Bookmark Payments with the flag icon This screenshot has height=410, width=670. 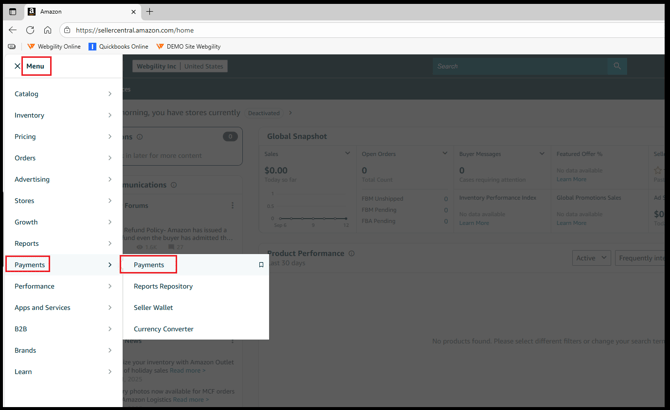(x=261, y=265)
